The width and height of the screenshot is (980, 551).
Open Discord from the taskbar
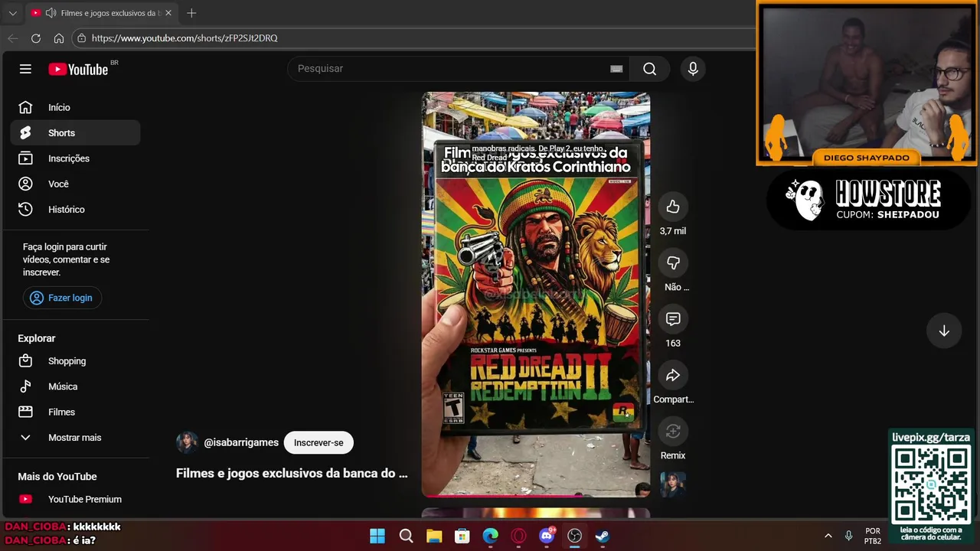[x=547, y=536]
